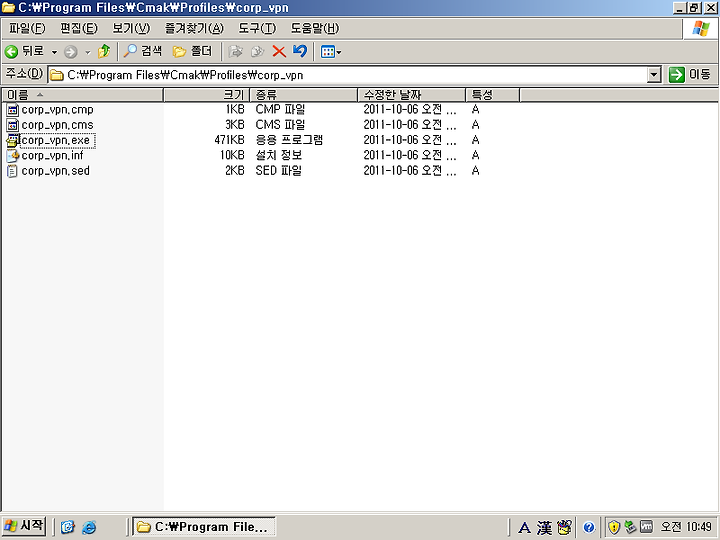Launch Internet Explorer from quick launch

[x=89, y=527]
